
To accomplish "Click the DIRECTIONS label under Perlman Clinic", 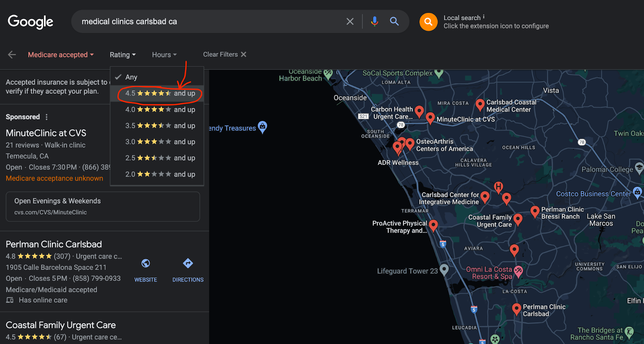I will (x=188, y=280).
